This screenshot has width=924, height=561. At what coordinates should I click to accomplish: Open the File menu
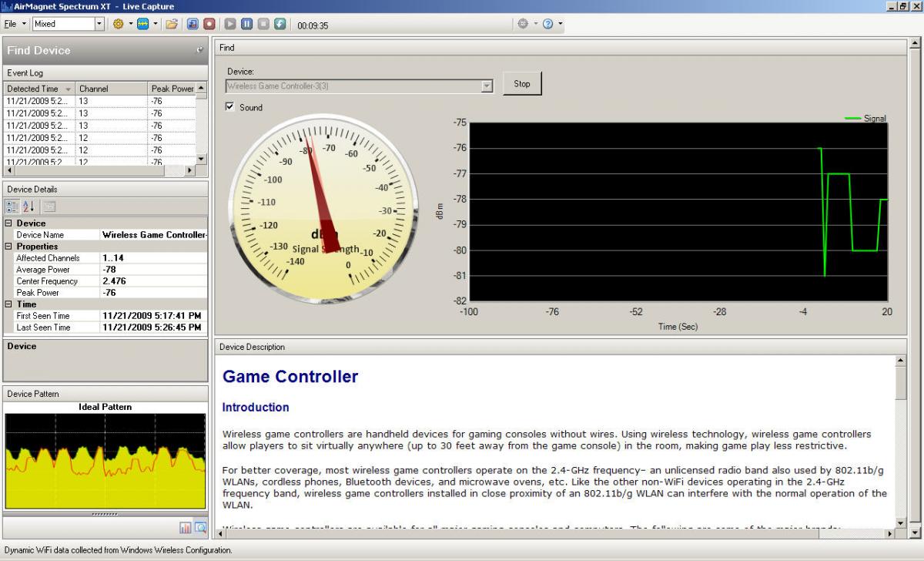click(x=11, y=24)
